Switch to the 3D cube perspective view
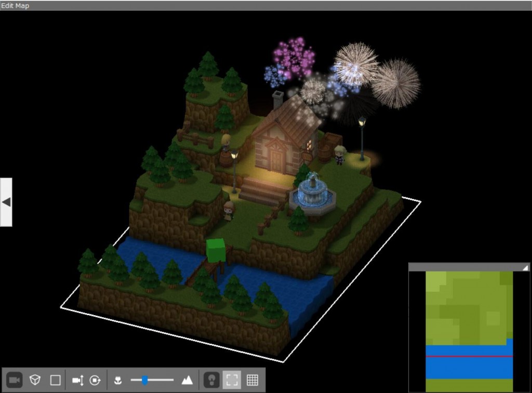Screen dimensions: 532x393 tap(35, 380)
